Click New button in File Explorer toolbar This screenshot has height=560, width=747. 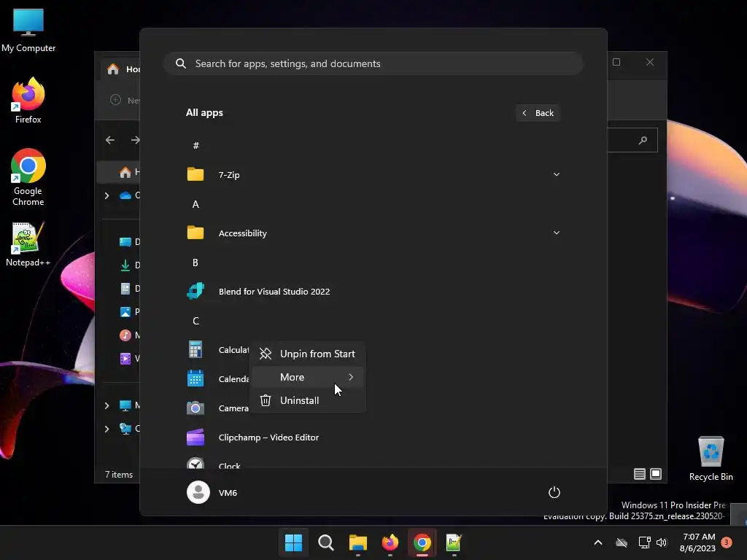click(x=124, y=100)
